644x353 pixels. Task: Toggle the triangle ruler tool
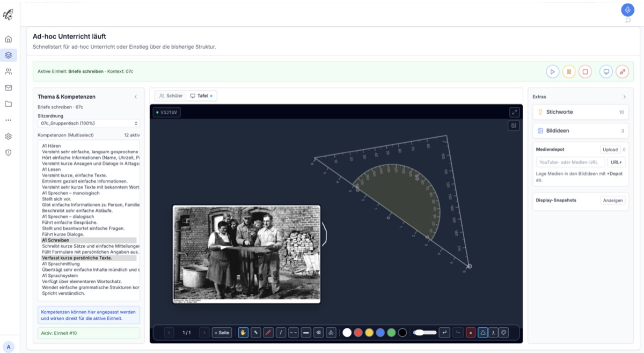click(482, 333)
